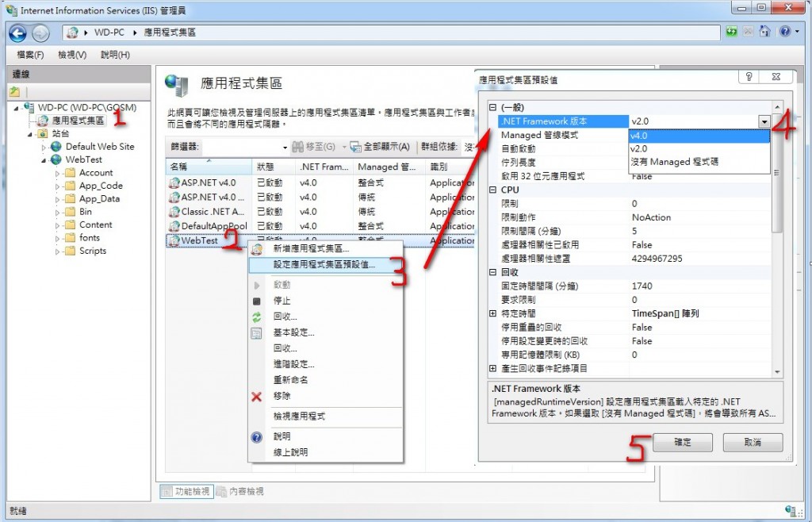Viewport: 812px width, 522px height.
Task: Open the 說明(H) menu
Action: (x=115, y=55)
